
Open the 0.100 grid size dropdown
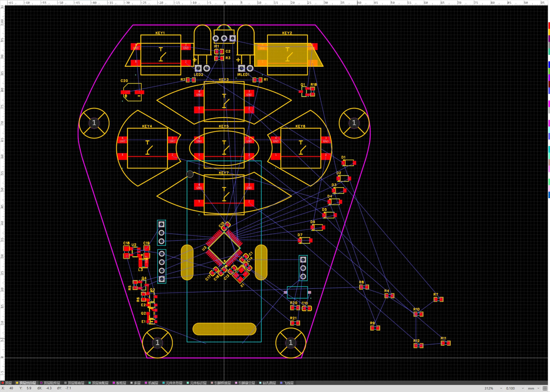point(515,388)
